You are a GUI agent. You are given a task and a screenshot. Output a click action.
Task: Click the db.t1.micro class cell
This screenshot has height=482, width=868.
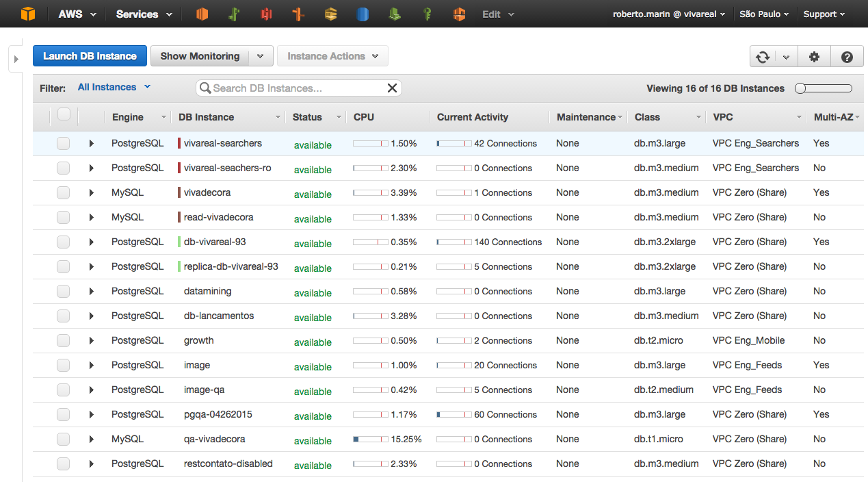click(x=659, y=439)
